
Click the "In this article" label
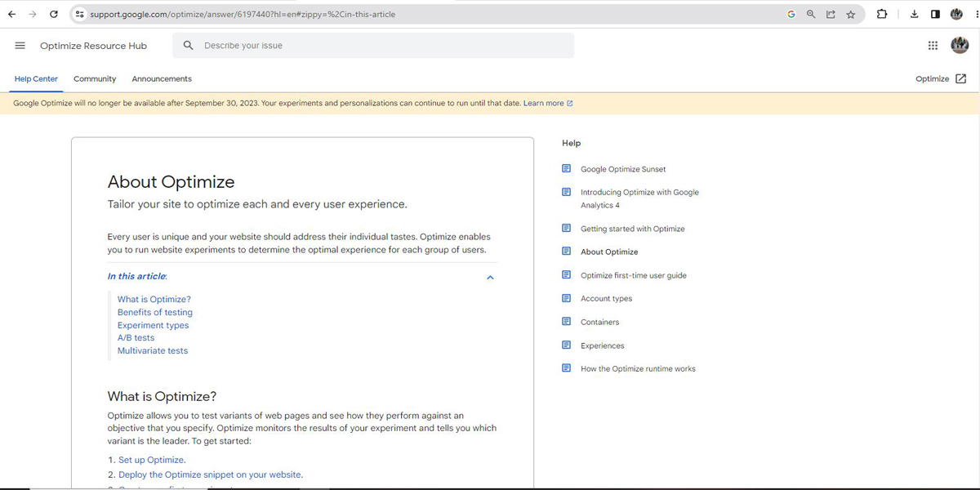tap(137, 277)
